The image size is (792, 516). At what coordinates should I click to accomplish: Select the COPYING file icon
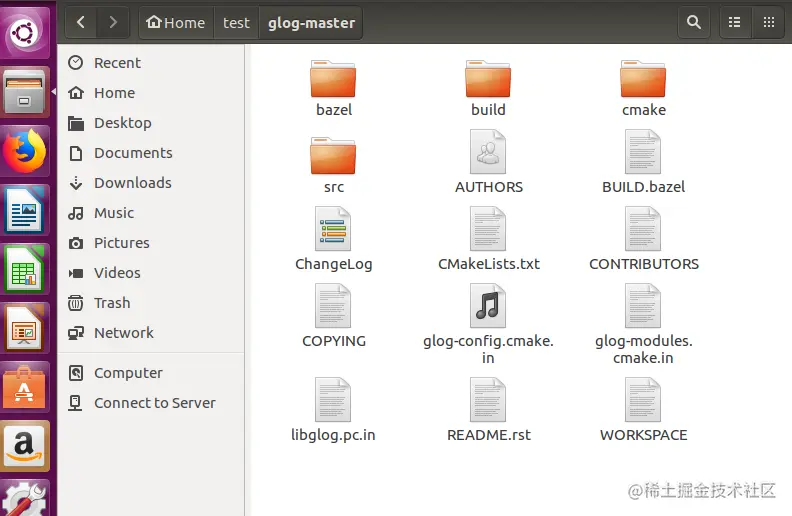(333, 305)
